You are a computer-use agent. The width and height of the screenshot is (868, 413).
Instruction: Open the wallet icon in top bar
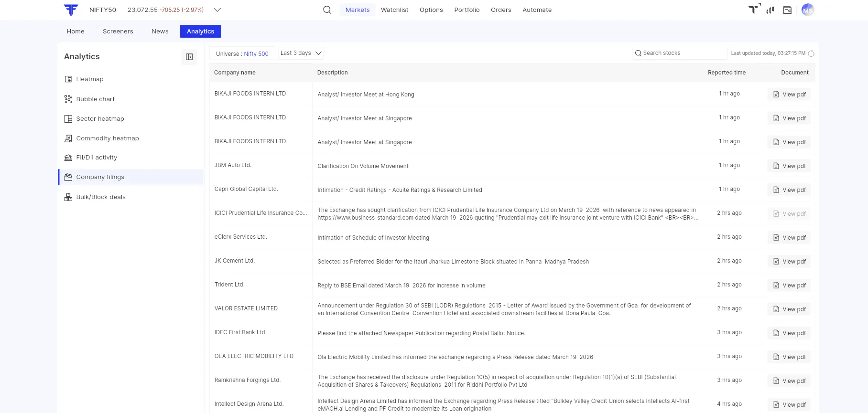pyautogui.click(x=787, y=10)
